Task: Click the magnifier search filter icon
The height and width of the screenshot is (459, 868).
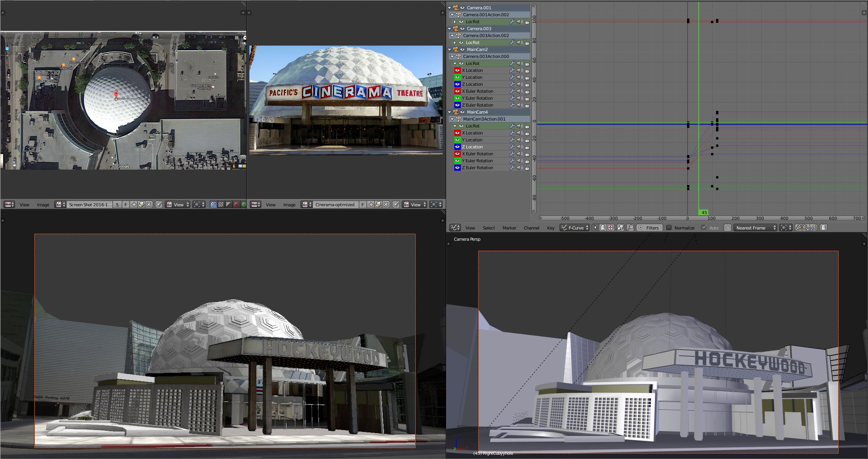Action: pos(630,228)
